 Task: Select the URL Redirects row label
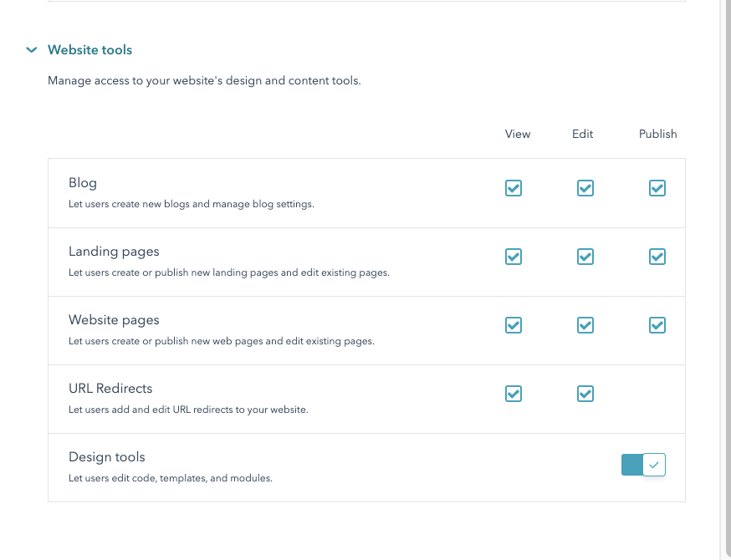110,389
